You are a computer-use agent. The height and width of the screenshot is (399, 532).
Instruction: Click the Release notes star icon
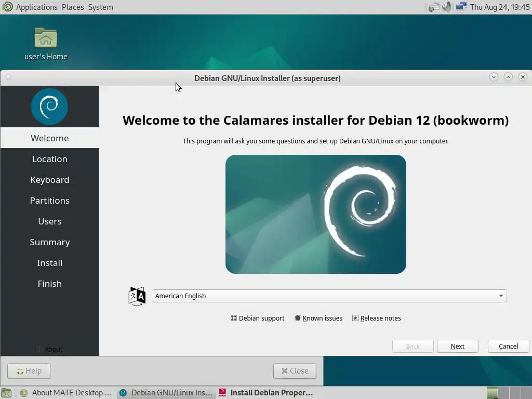pos(355,318)
